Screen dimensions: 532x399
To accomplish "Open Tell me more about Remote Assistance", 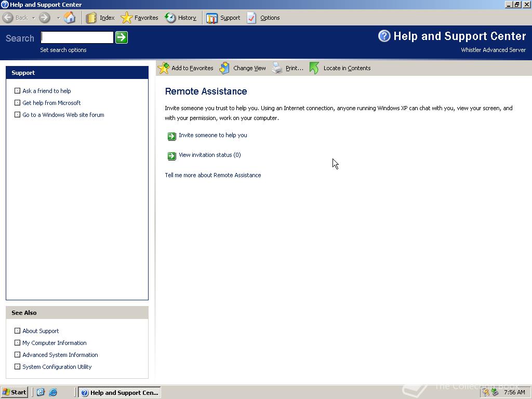I will pyautogui.click(x=212, y=175).
